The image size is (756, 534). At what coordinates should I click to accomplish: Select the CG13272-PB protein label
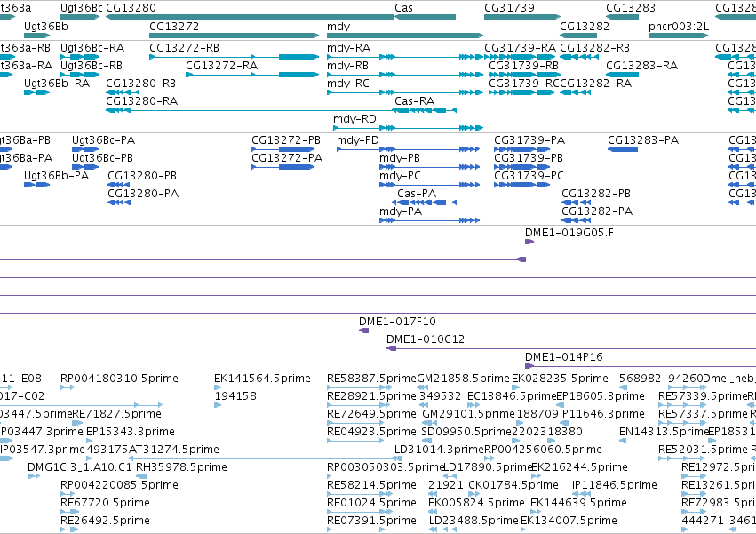coord(286,140)
